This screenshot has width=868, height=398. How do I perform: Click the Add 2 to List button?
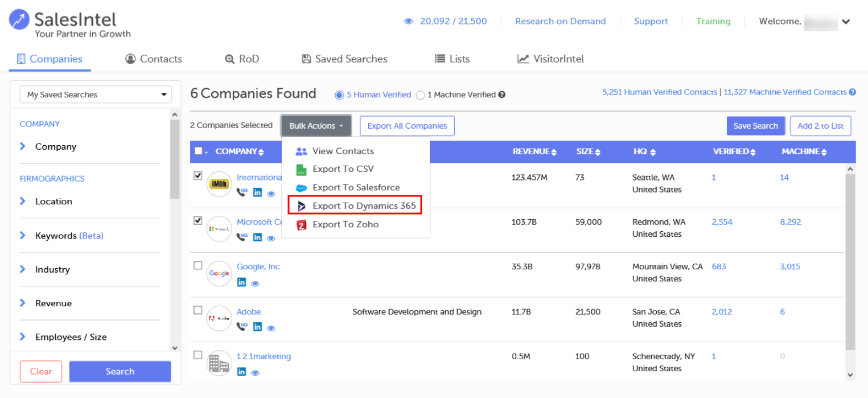pyautogui.click(x=821, y=126)
